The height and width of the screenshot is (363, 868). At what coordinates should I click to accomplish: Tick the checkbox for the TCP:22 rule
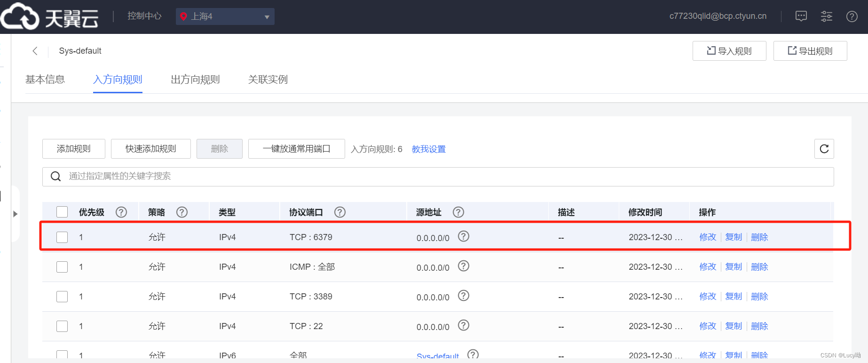62,326
